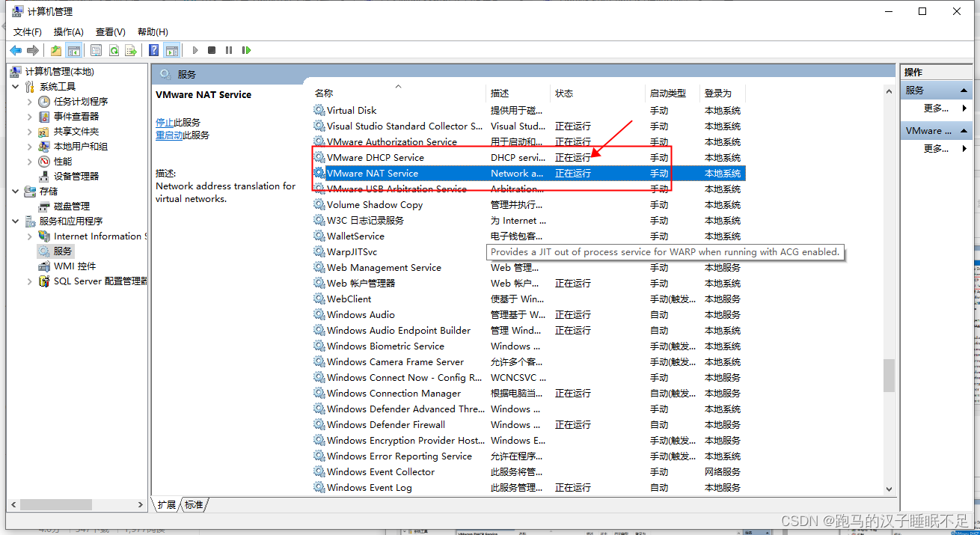Screen dimensions: 980x535
Task: Select the VMware NAT Service row
Action: click(x=528, y=173)
